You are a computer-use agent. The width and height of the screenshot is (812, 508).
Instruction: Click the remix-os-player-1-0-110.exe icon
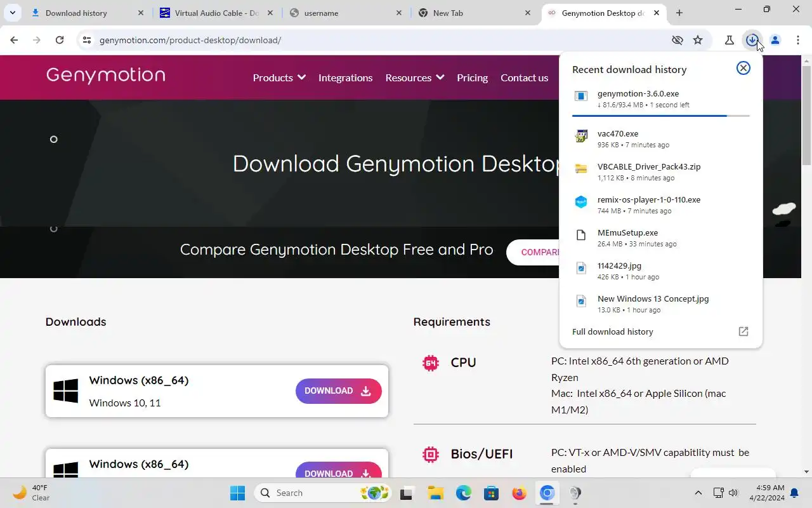pos(580,202)
